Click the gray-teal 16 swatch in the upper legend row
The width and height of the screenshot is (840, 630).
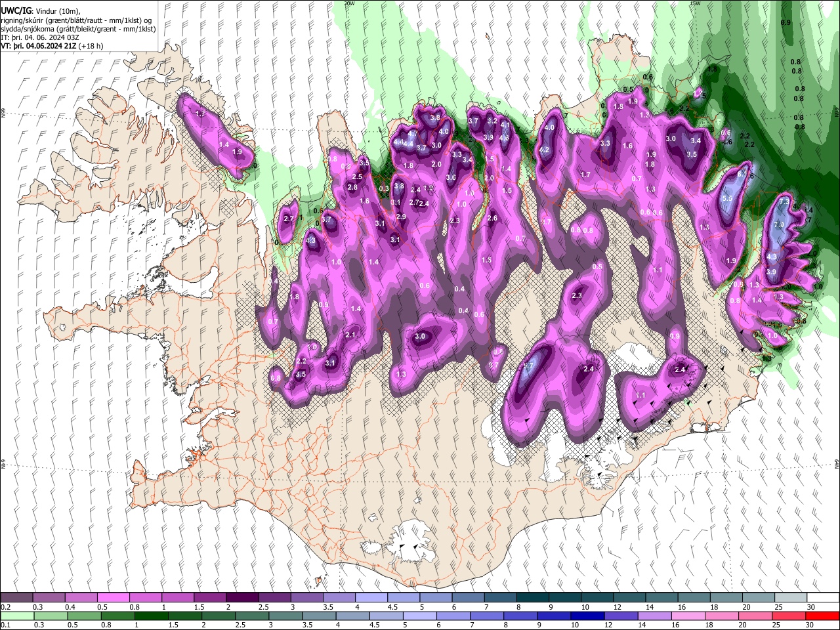tap(695, 598)
